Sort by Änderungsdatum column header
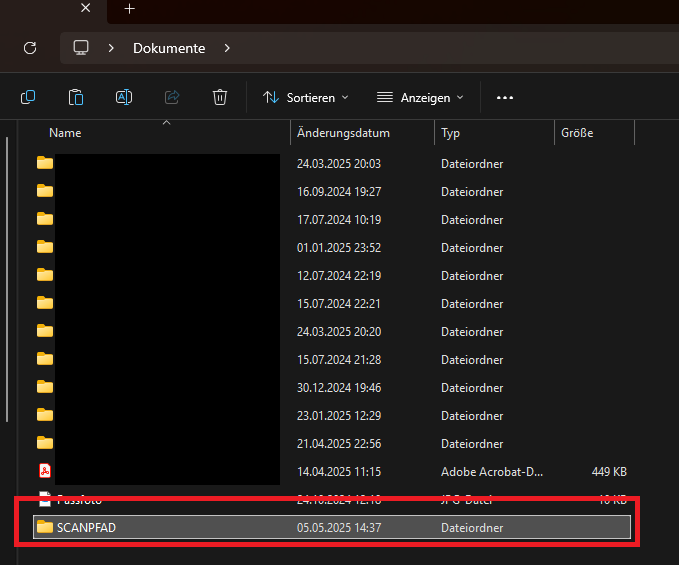The width and height of the screenshot is (680, 566). click(343, 133)
